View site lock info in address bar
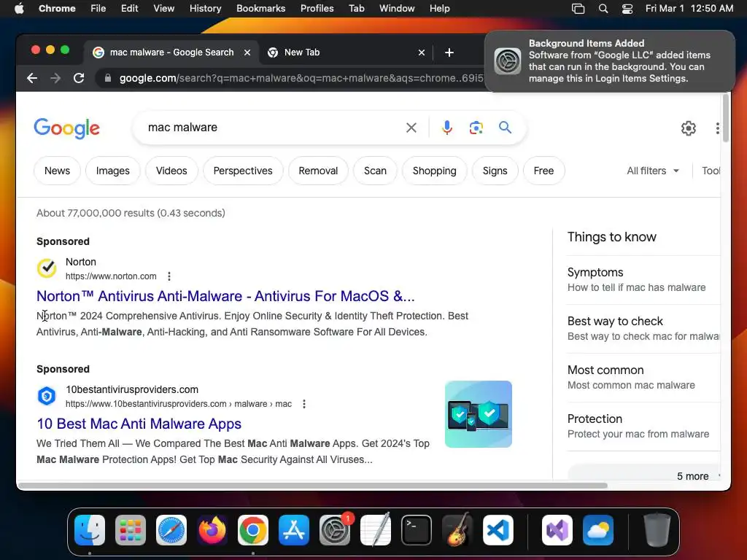The width and height of the screenshot is (747, 560). point(108,78)
